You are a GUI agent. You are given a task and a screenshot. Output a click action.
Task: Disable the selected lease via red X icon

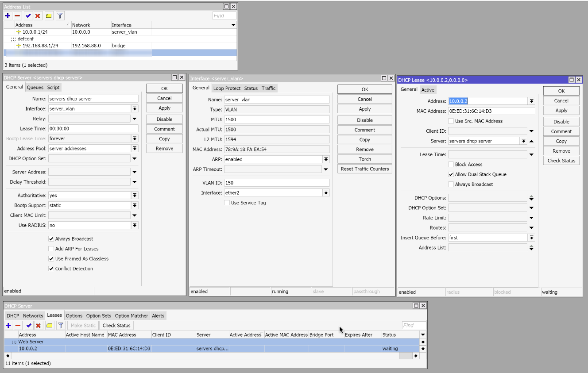(39, 325)
